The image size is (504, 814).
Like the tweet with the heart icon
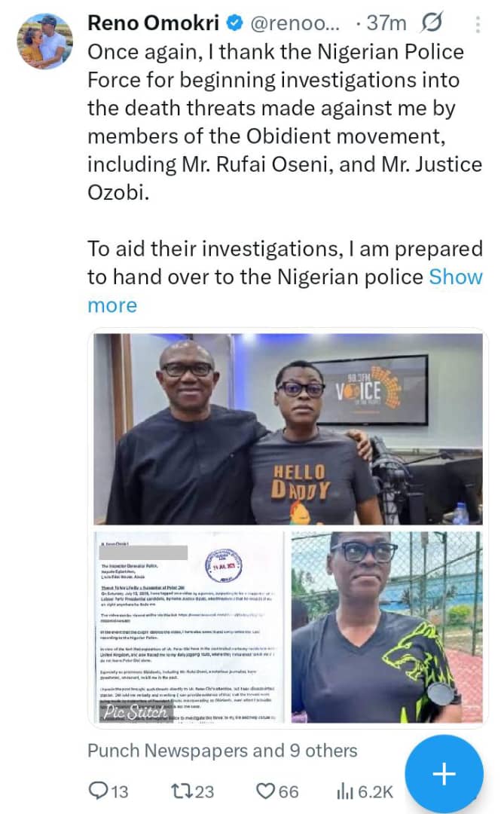(266, 791)
